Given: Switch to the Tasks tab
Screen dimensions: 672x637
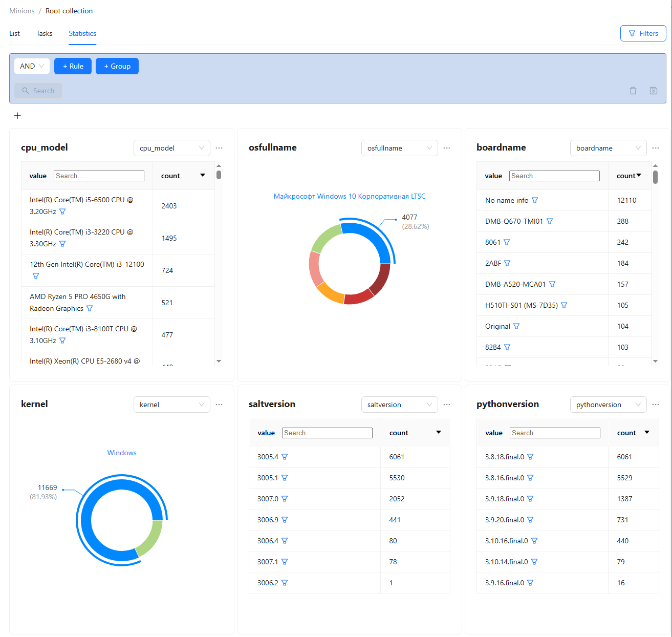Looking at the screenshot, I should 44,33.
